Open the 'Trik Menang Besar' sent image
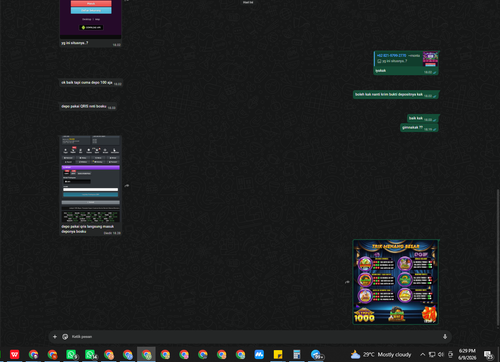The image size is (500, 362). [x=396, y=282]
